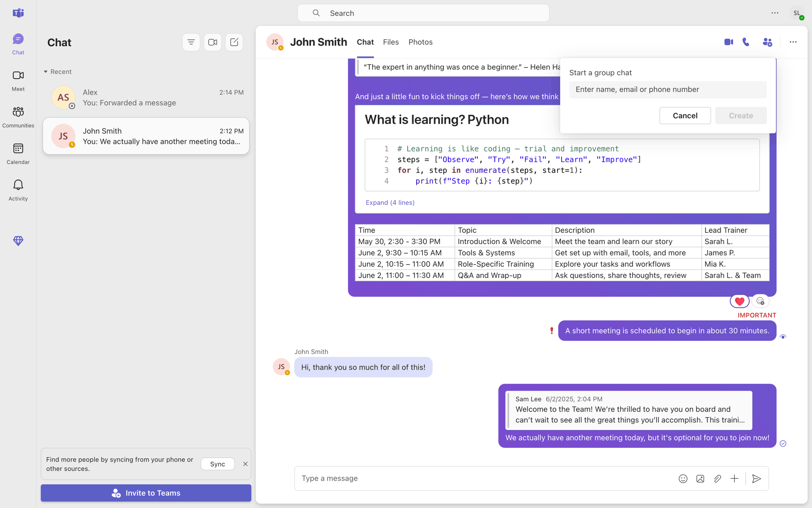Attach a file with the paperclip icon
The image size is (812, 508).
pyautogui.click(x=717, y=478)
